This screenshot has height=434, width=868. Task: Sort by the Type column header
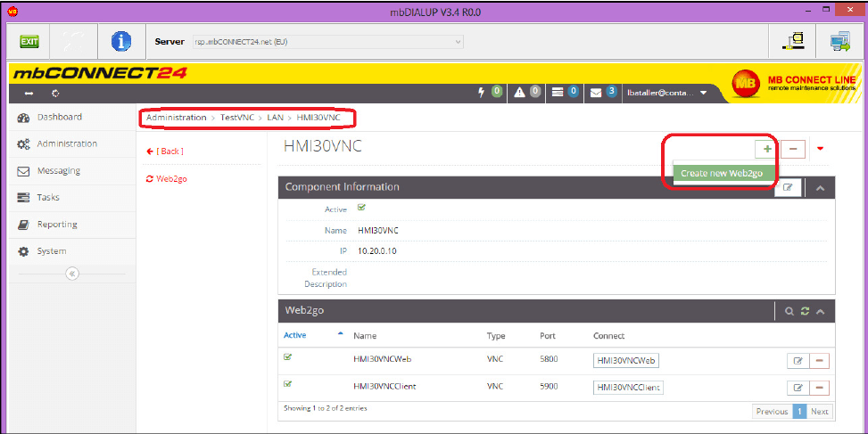[496, 336]
